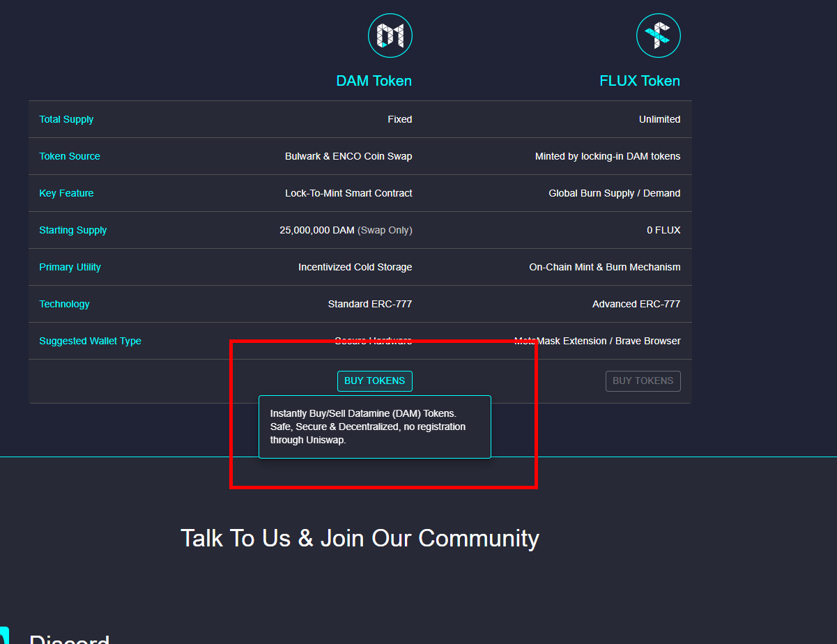Click 'Talk To Us & Join Our Community' heading
This screenshot has width=837, height=644.
click(360, 538)
